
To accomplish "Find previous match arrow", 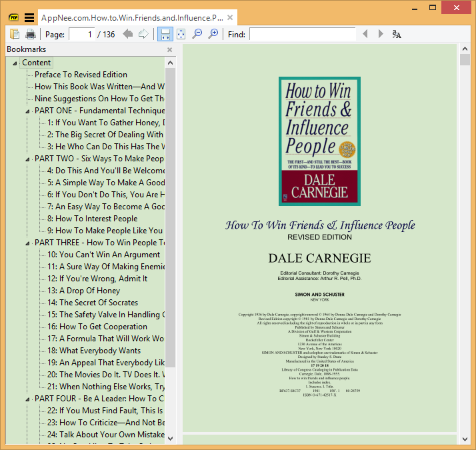I will click(365, 34).
